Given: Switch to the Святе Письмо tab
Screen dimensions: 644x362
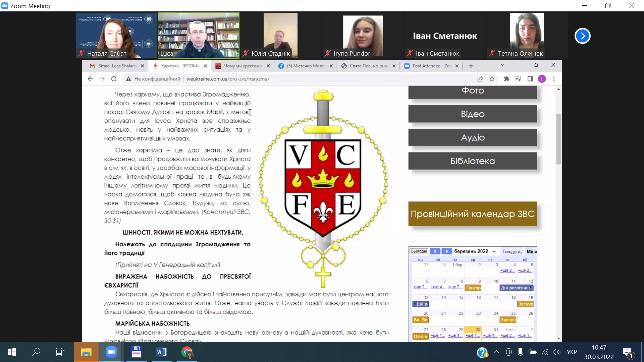Looking at the screenshot, I should click(368, 66).
